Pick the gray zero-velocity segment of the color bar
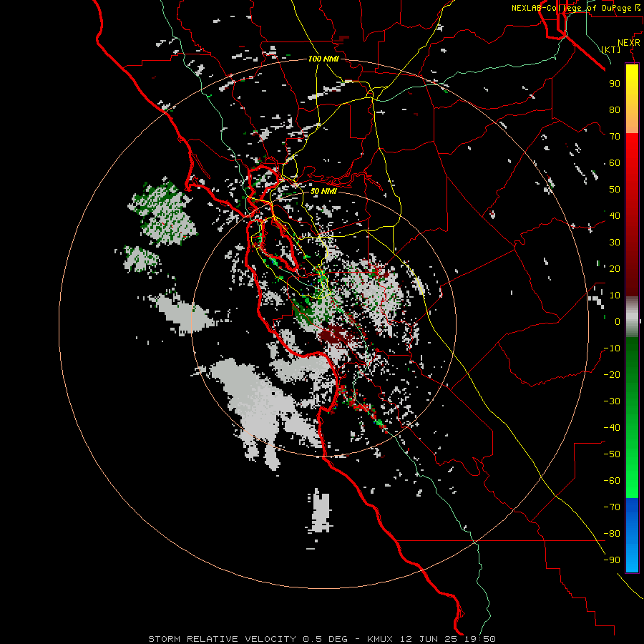The height and width of the screenshot is (644, 644). (x=632, y=317)
